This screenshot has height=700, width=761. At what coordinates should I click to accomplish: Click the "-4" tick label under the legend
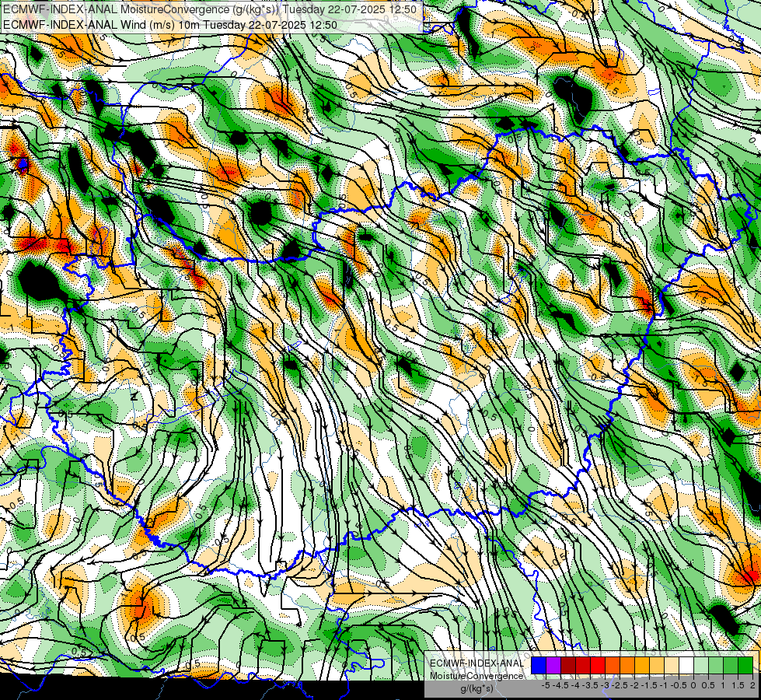click(x=575, y=685)
